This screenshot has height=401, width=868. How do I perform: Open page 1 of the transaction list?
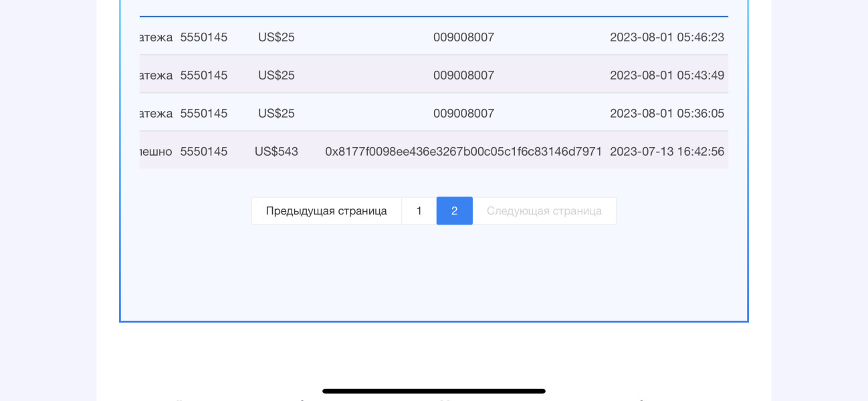(419, 211)
